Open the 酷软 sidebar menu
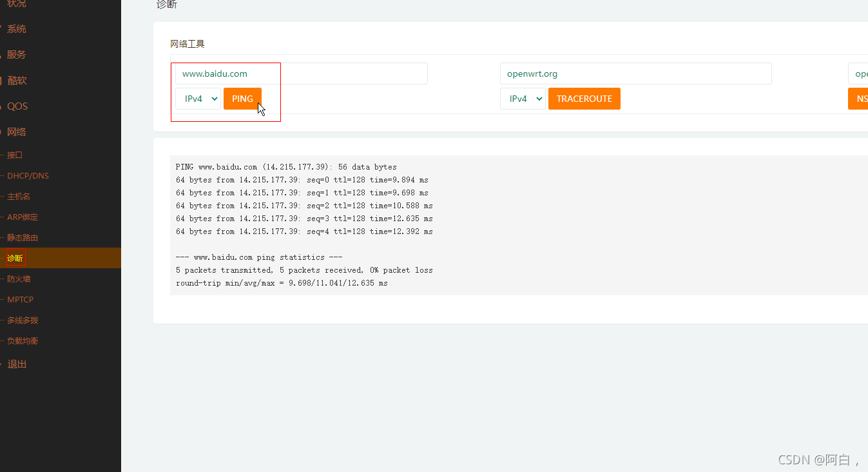The width and height of the screenshot is (868, 472). pos(17,81)
